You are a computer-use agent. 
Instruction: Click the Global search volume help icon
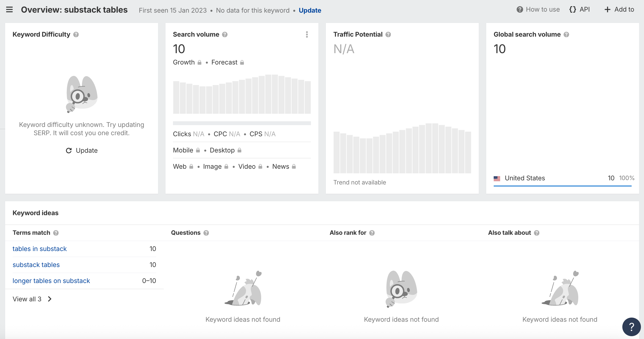[x=566, y=35]
